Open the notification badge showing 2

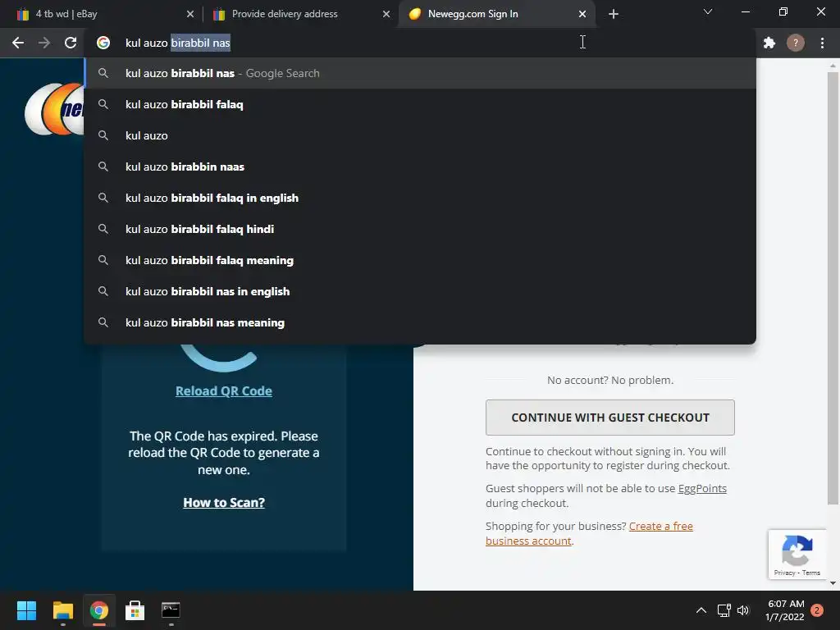817,610
